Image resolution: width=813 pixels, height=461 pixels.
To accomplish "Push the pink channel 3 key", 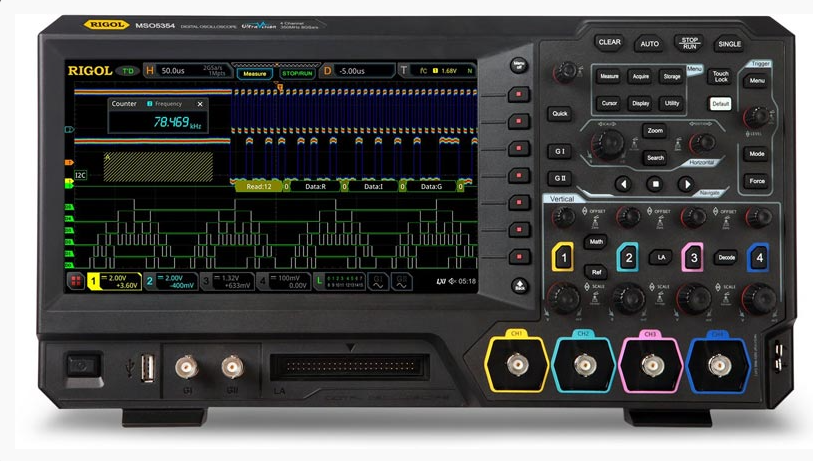I will [x=693, y=257].
